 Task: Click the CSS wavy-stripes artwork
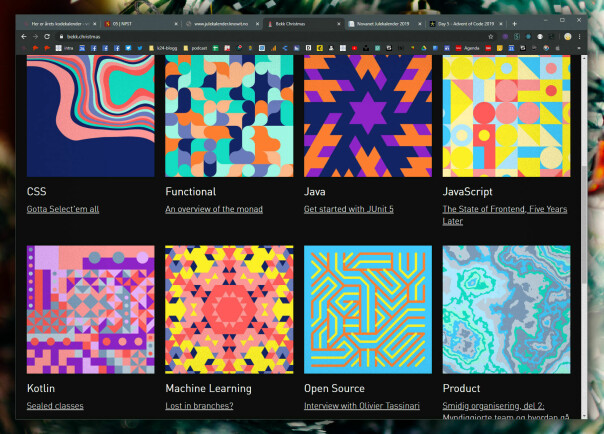(x=91, y=116)
